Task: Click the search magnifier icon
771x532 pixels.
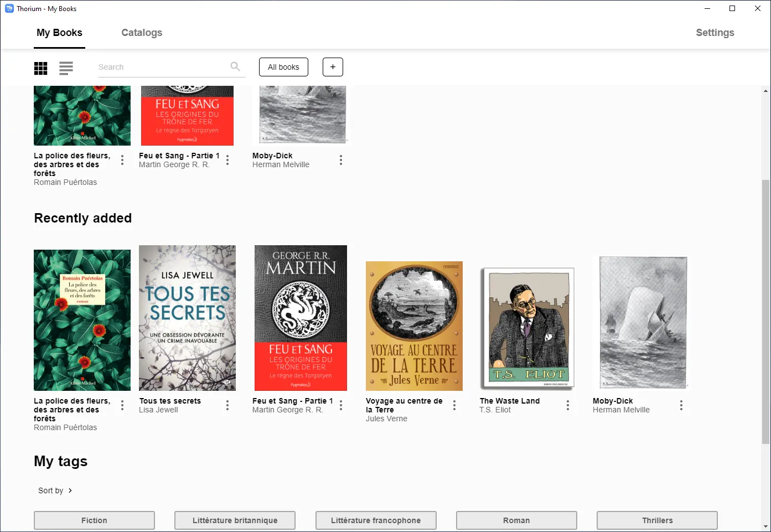Action: 235,67
